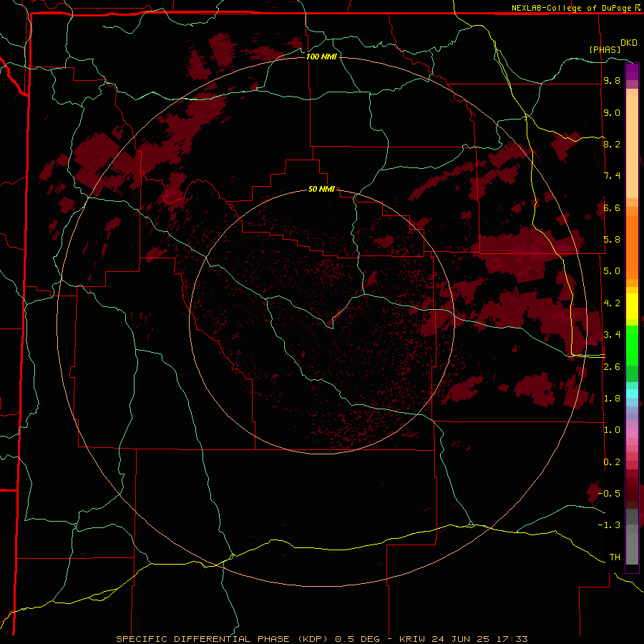Click the purple top band of color scale
Screen dimensions: 644x644
point(632,72)
